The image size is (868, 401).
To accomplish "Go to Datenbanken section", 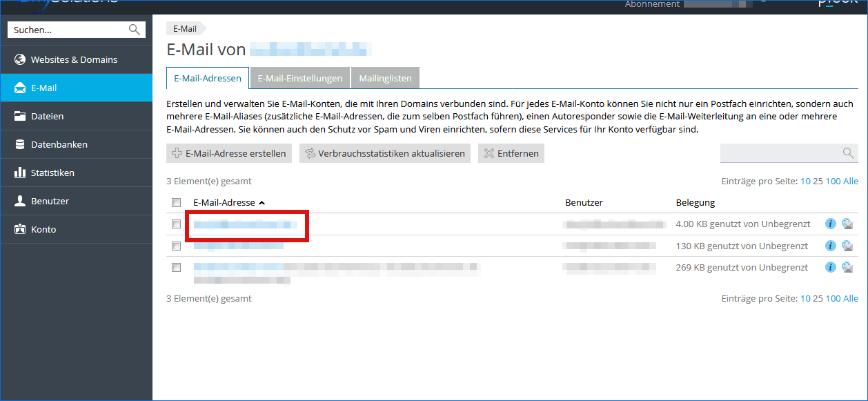I will (76, 144).
